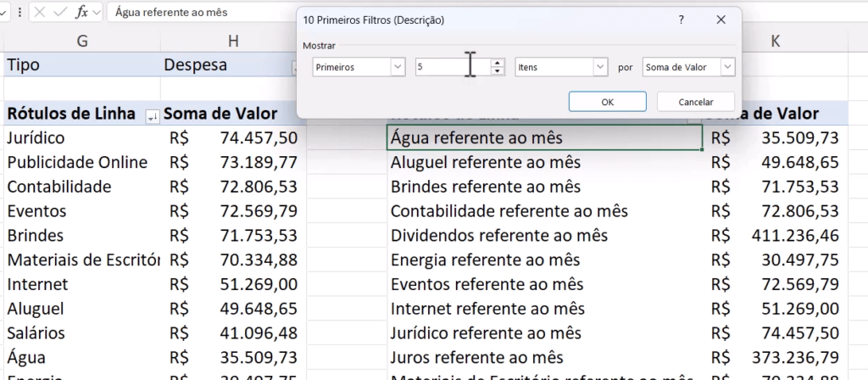
Task: Select the Água cell in column G
Action: coord(82,357)
